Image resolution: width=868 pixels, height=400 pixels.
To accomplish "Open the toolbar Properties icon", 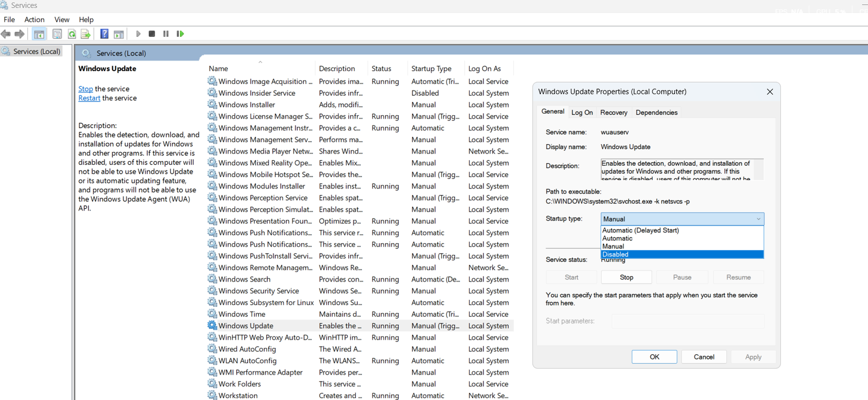I will (57, 34).
